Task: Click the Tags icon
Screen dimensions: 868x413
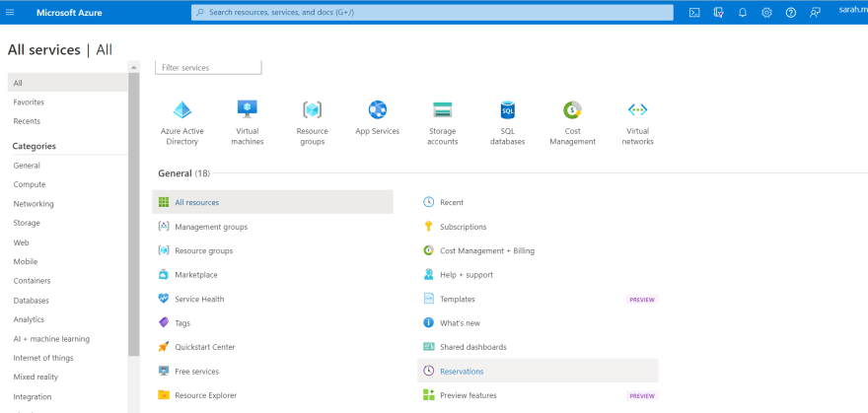Action: (164, 322)
